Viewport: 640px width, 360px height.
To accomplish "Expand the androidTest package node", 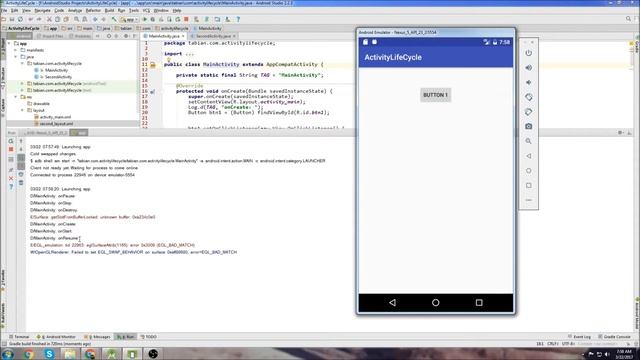I will coord(22,84).
